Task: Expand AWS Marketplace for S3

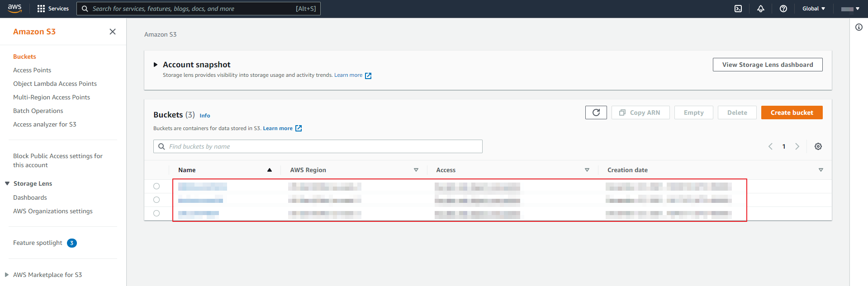Action: coord(7,275)
